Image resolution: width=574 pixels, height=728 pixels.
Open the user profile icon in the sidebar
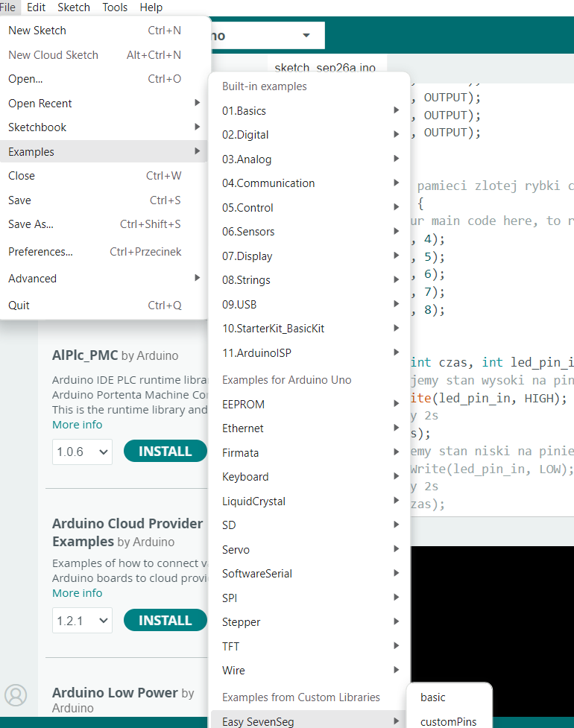(16, 695)
